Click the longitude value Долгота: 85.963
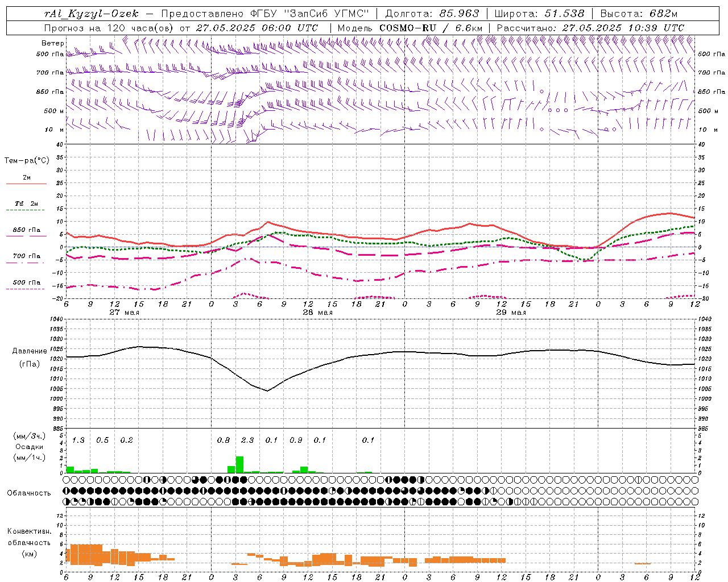 [x=432, y=14]
